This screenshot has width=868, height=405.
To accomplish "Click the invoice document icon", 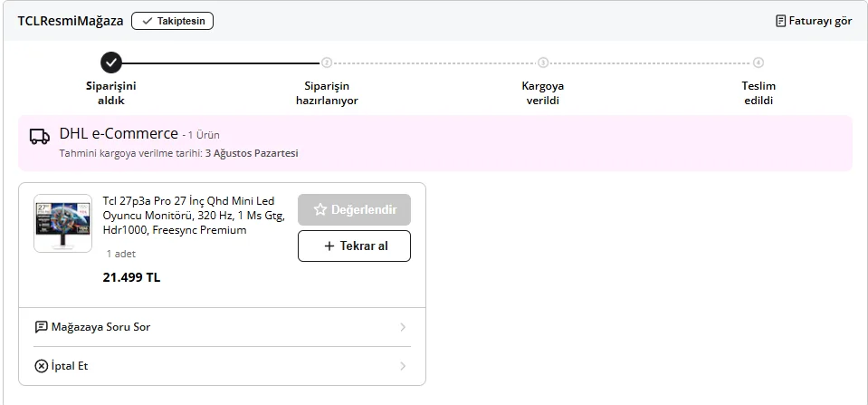I will pyautogui.click(x=780, y=21).
